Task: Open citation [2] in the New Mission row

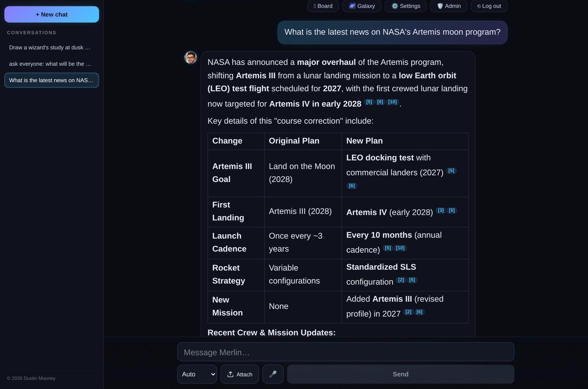Action: (x=408, y=311)
